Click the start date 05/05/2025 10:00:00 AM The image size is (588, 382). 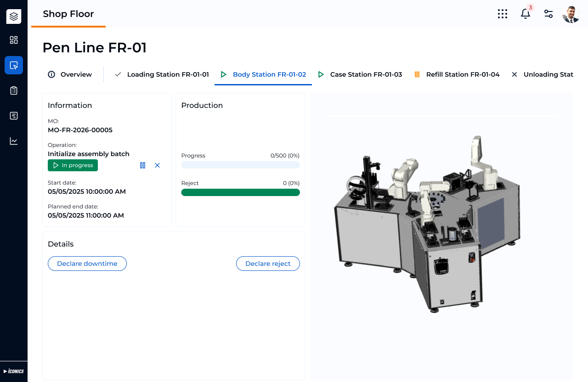pyautogui.click(x=87, y=191)
